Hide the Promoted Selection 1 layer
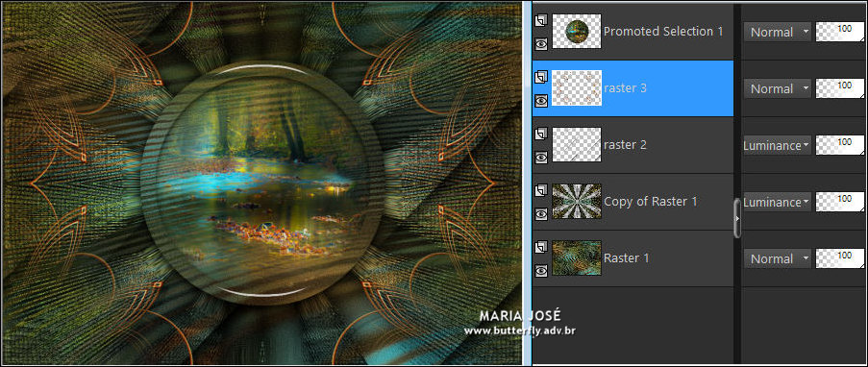This screenshot has height=367, width=868. pyautogui.click(x=541, y=44)
